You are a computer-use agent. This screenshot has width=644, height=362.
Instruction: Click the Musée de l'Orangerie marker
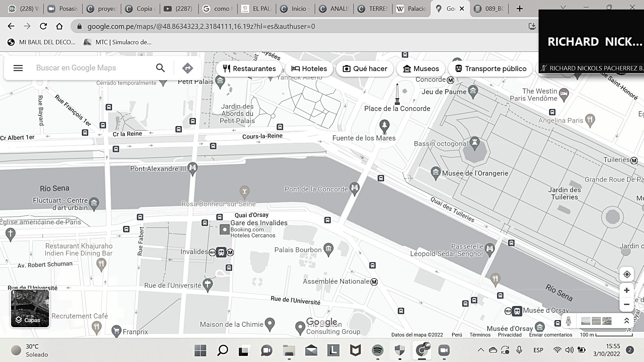tap(435, 173)
